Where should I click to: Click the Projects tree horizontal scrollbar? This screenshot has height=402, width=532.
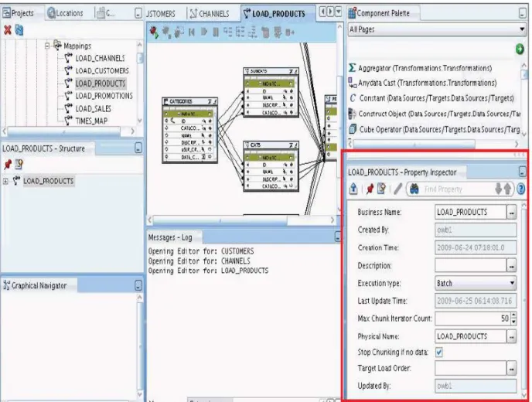tap(63, 131)
